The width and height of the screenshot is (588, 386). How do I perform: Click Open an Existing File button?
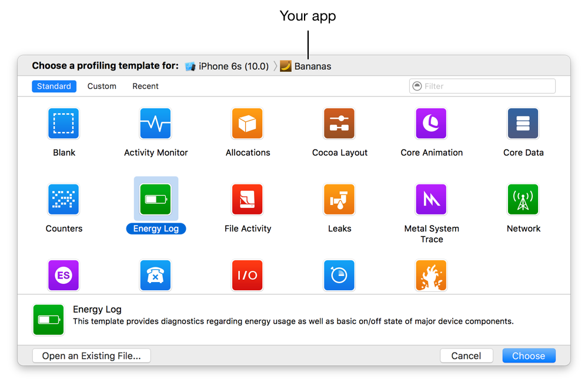coord(92,356)
